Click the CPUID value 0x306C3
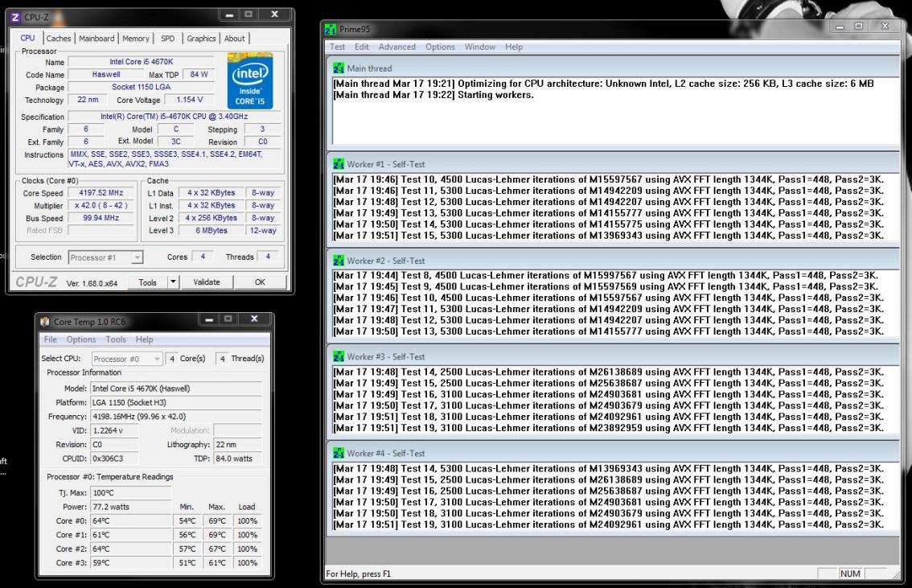The image size is (912, 588). [x=114, y=458]
